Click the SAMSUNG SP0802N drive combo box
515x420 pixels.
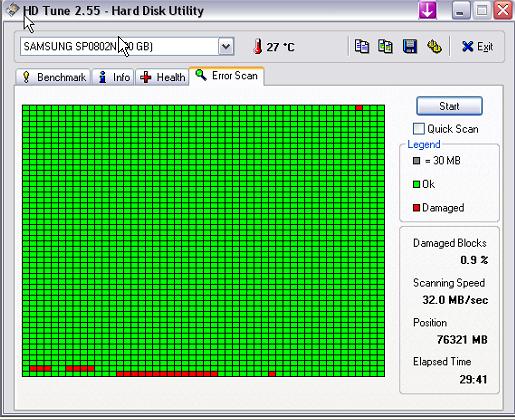point(127,46)
